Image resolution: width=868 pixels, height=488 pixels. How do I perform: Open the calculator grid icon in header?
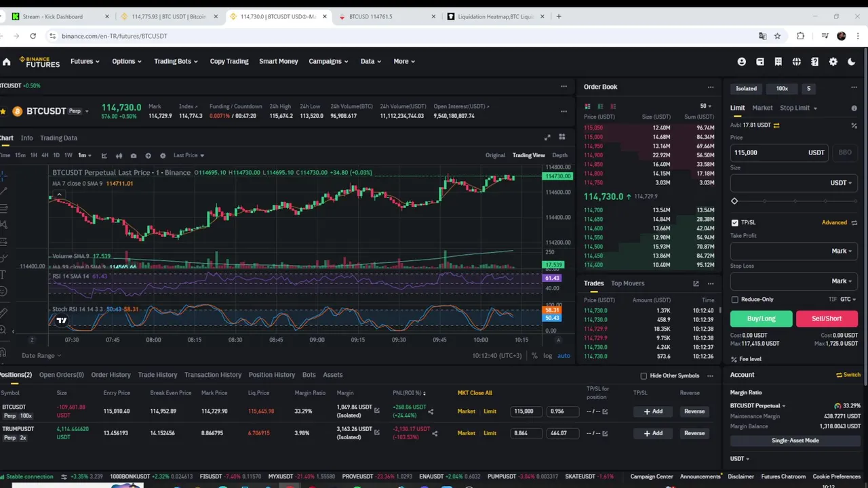pyautogui.click(x=778, y=62)
